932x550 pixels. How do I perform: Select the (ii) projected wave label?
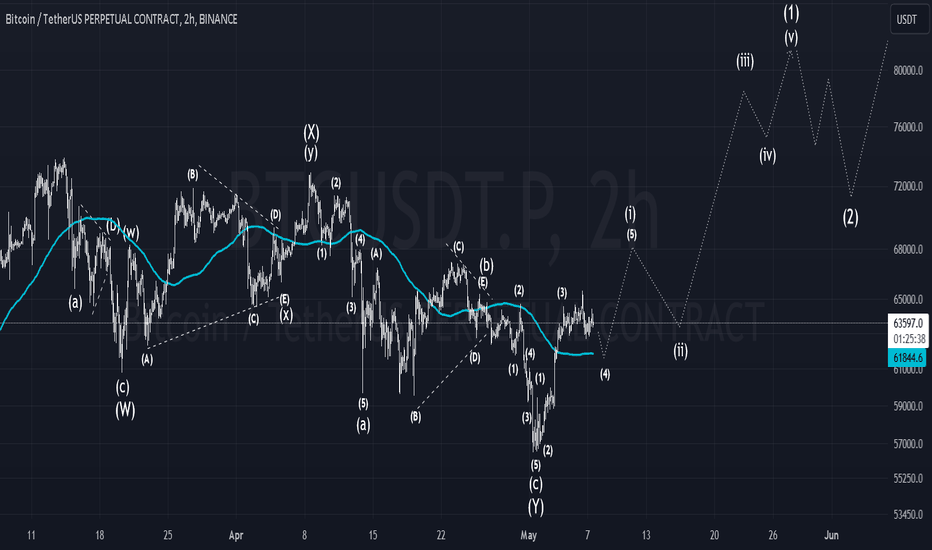pyautogui.click(x=680, y=351)
